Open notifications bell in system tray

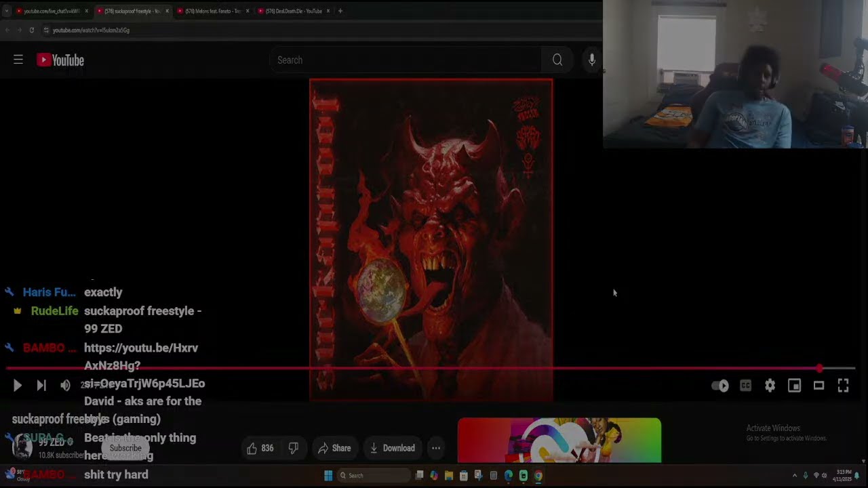click(x=857, y=476)
